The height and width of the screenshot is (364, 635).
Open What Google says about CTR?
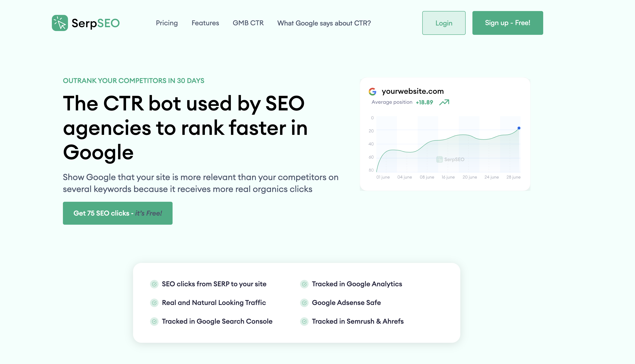324,23
